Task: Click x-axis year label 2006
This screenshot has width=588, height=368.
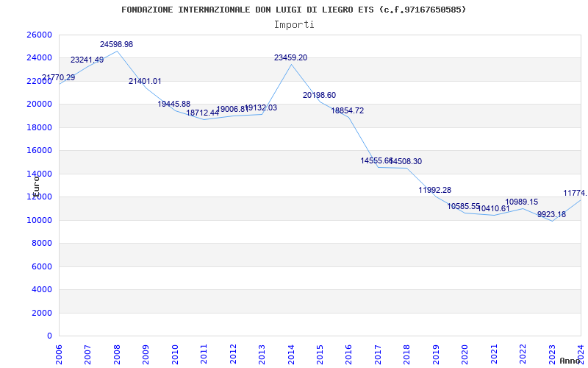Action: (x=60, y=355)
